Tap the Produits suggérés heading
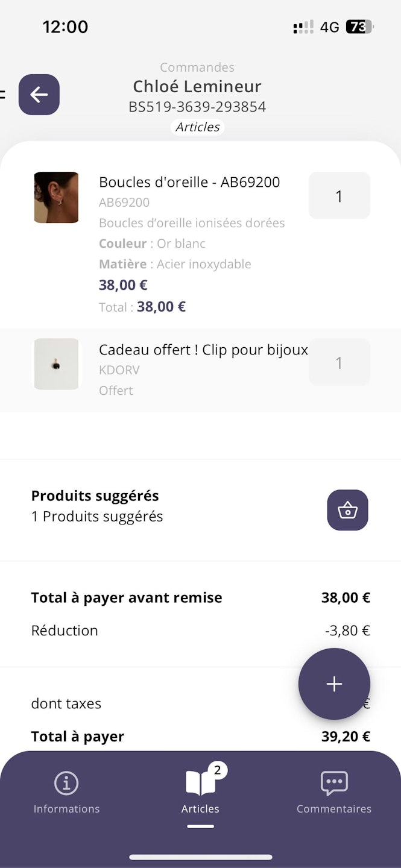The image size is (401, 868). point(95,496)
